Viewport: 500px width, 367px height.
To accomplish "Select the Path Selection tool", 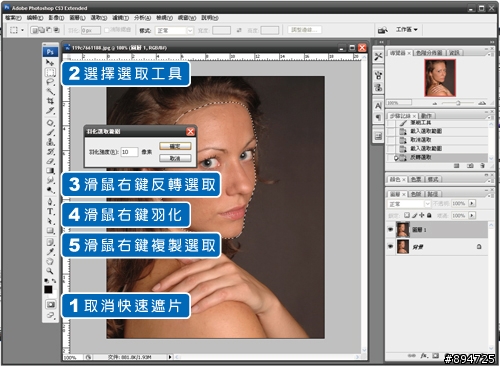I will (x=50, y=221).
